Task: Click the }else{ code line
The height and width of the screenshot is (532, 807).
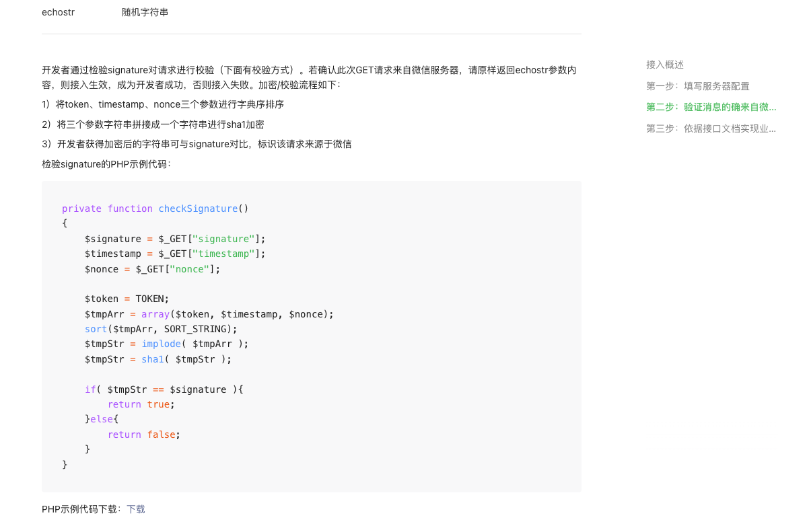Action: pos(102,419)
